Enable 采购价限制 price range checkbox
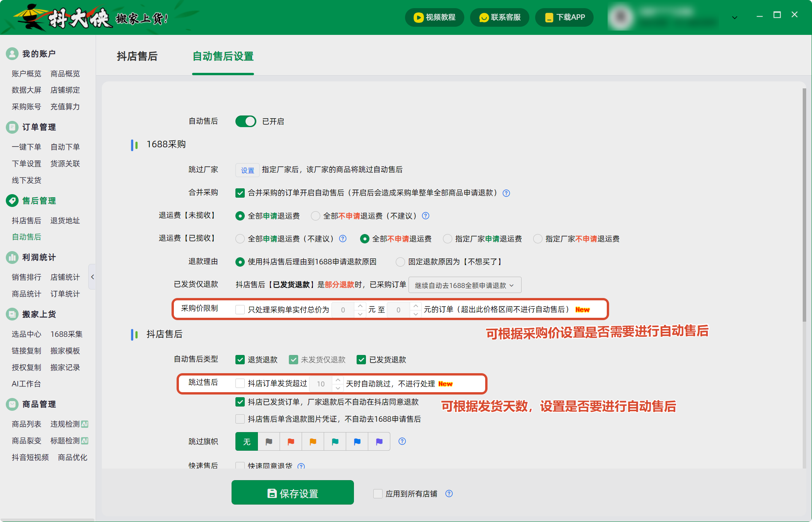This screenshot has width=812, height=522. pyautogui.click(x=240, y=309)
